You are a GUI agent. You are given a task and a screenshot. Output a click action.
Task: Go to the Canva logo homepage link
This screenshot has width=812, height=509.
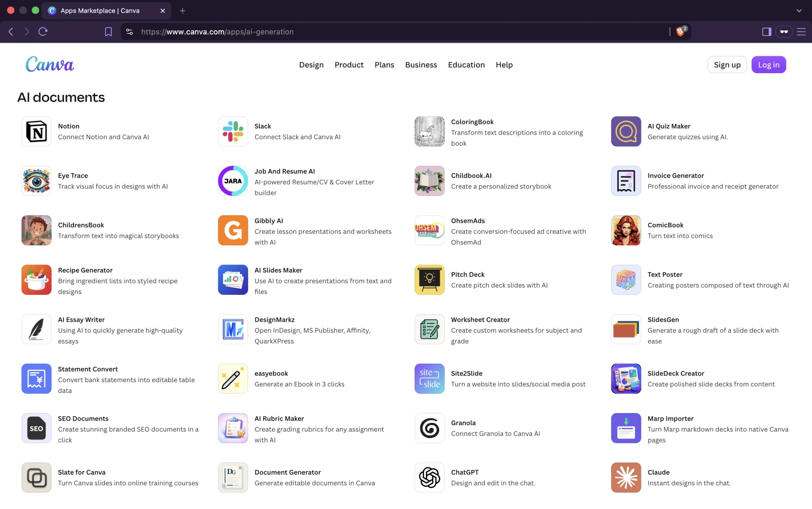click(50, 64)
